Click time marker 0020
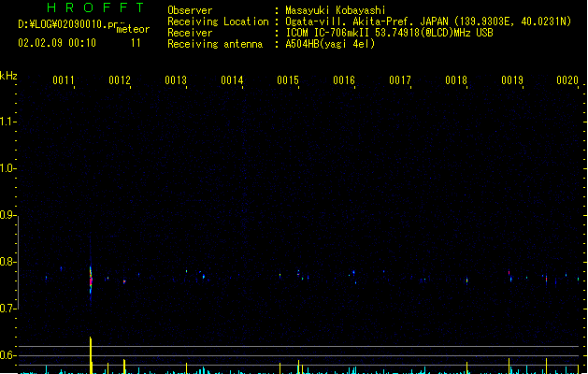 tap(567, 80)
